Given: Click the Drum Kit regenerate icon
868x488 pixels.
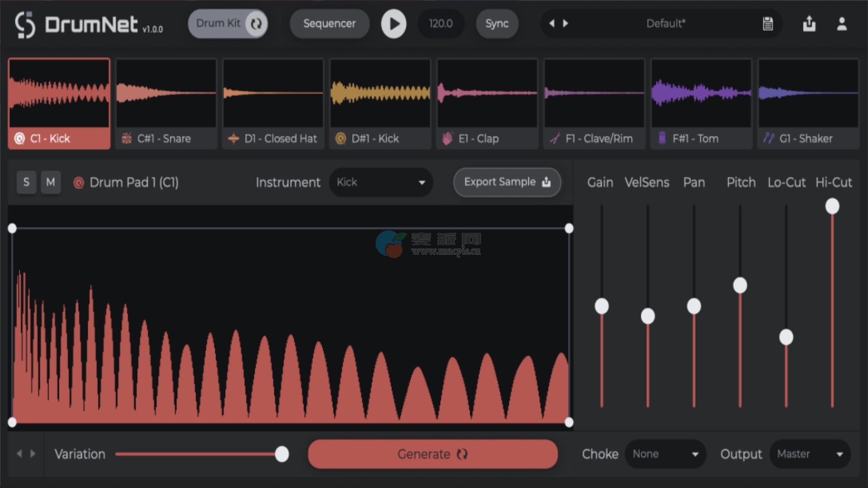Looking at the screenshot, I should tap(256, 23).
